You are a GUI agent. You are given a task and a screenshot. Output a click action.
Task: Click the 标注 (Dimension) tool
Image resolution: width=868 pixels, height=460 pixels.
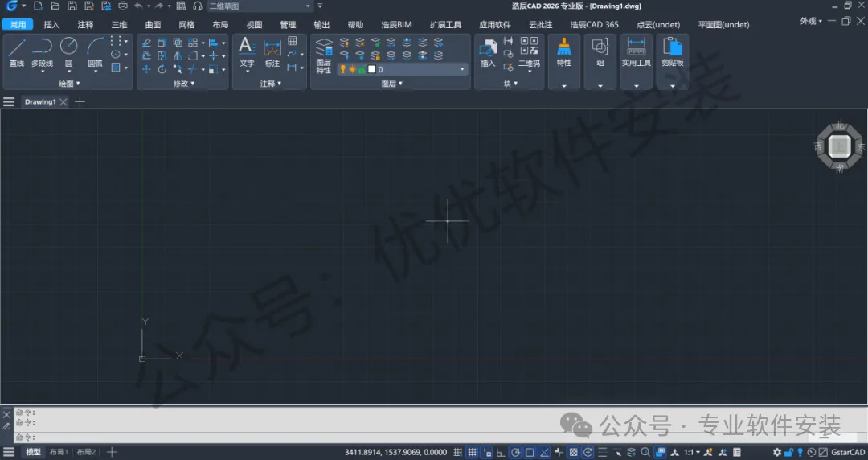pyautogui.click(x=272, y=52)
